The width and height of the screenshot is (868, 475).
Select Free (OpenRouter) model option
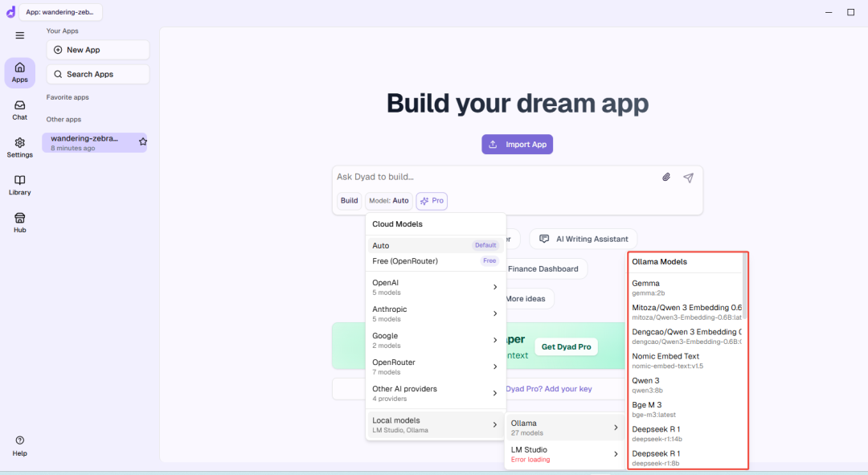435,260
